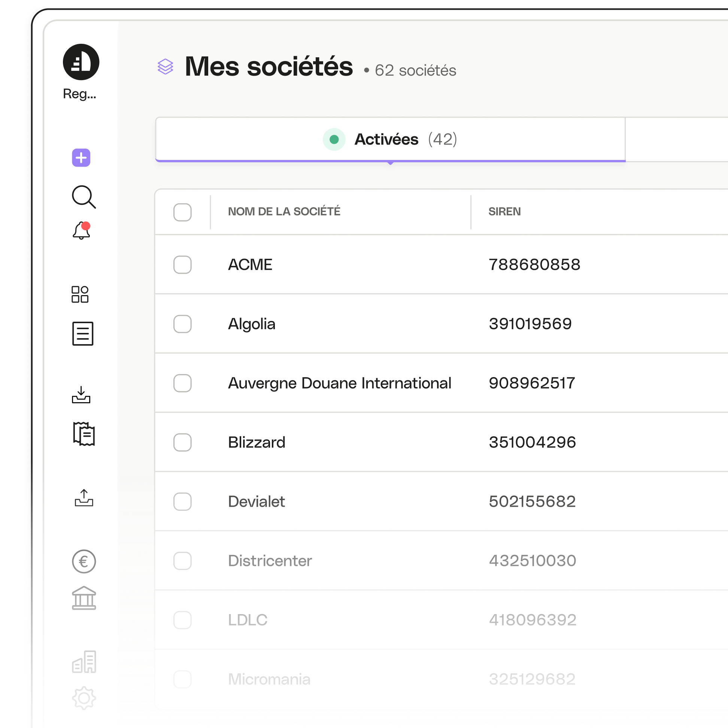Open the settings gear icon
Screen dimensions: 728x728
84,698
